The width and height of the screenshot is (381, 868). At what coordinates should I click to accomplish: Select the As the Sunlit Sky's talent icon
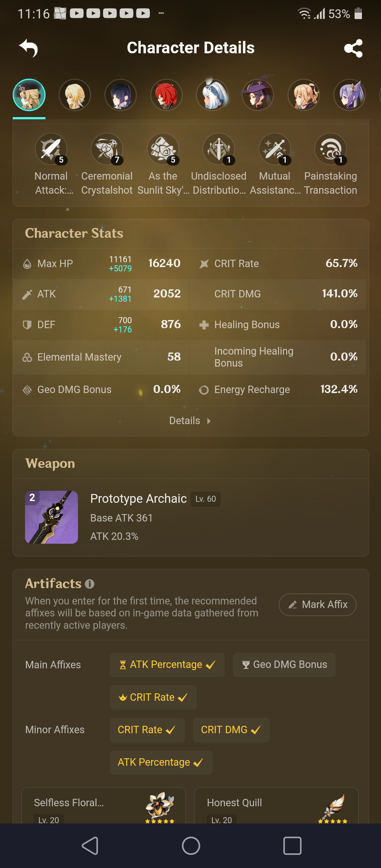pos(163,149)
